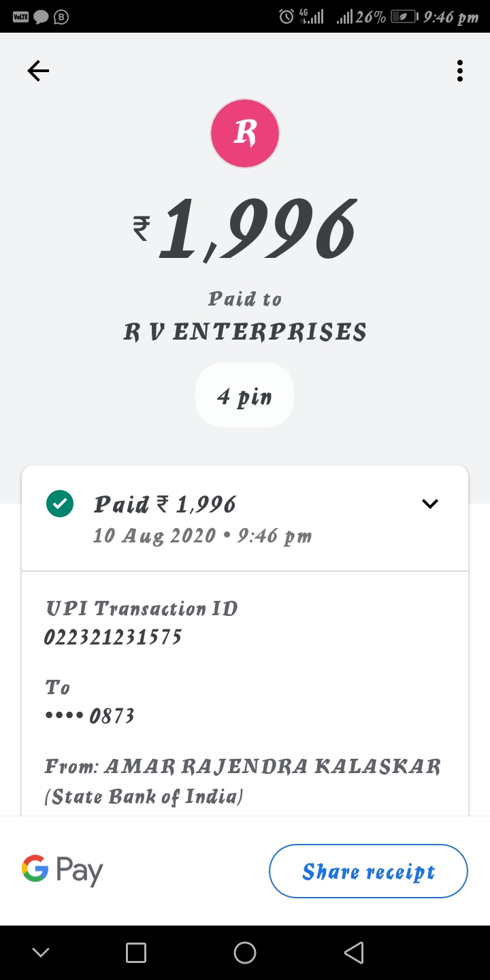Viewport: 490px width, 980px height.
Task: Tap the pink R merchant avatar
Action: [245, 133]
